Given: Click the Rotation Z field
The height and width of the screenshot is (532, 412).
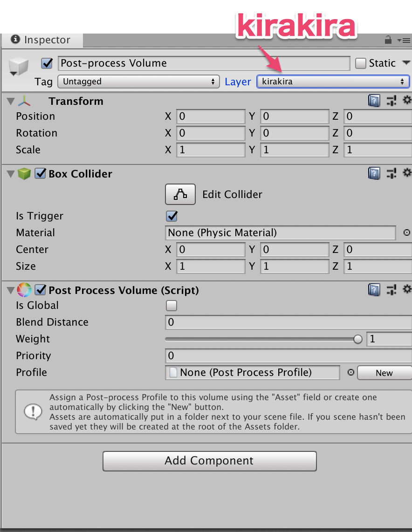Looking at the screenshot, I should pyautogui.click(x=378, y=133).
